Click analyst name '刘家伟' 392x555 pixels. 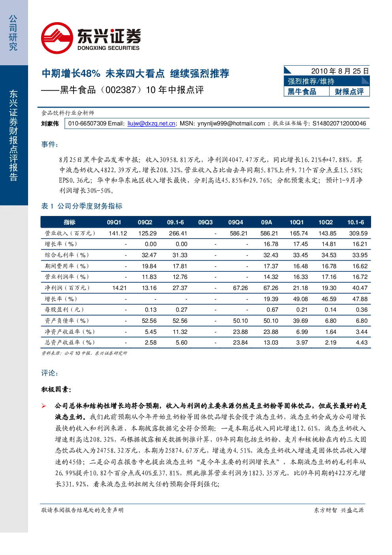pyautogui.click(x=50, y=123)
